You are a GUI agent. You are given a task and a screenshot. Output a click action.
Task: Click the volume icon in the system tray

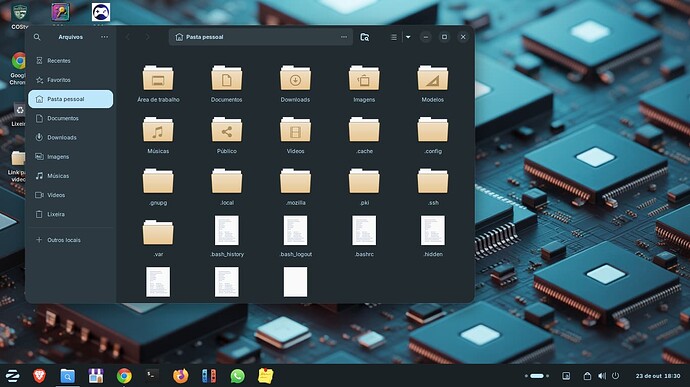click(x=602, y=376)
